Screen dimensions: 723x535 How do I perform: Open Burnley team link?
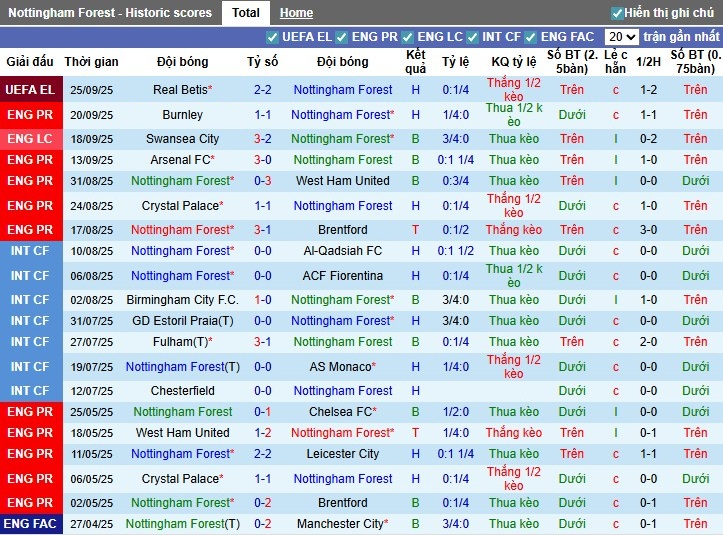click(182, 115)
